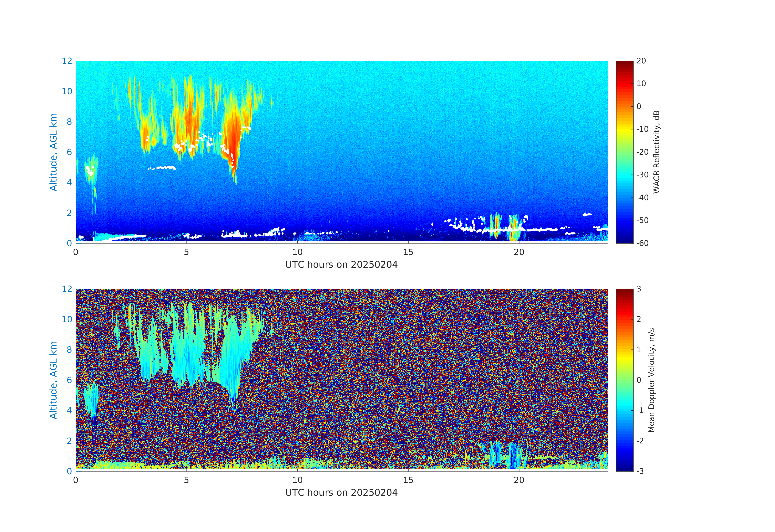Click bottom plot's UTC hours axis label

(341, 492)
